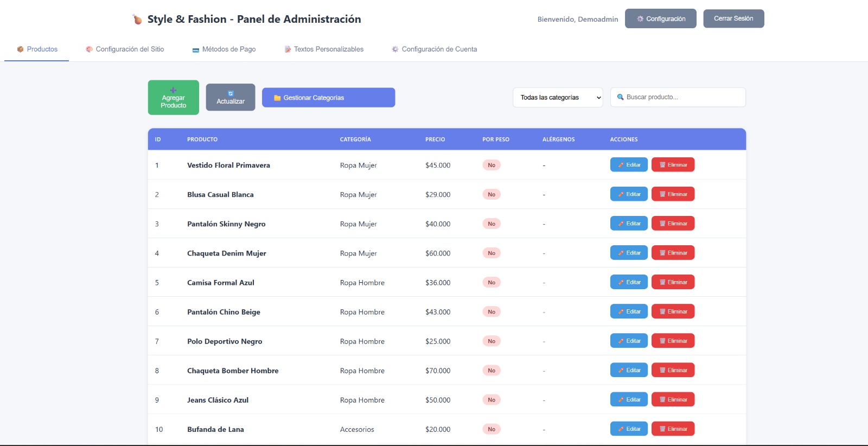The image size is (868, 446).
Task: Click the 'No' weight badge for Camisa Formal Azul
Action: (491, 282)
